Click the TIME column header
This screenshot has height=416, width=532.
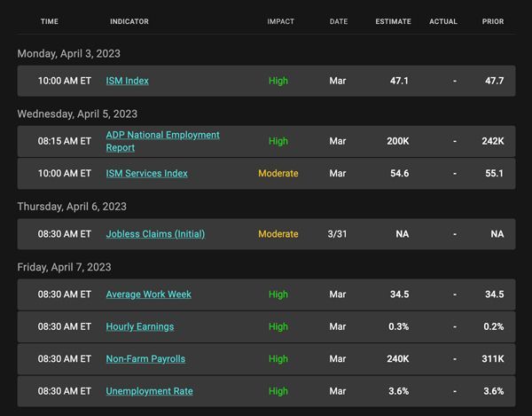(50, 21)
